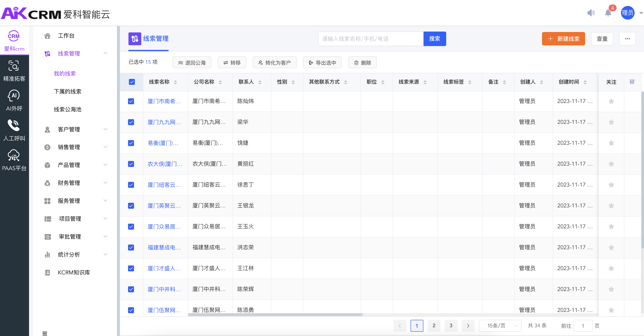Click the speaker sound icon

coord(591,13)
